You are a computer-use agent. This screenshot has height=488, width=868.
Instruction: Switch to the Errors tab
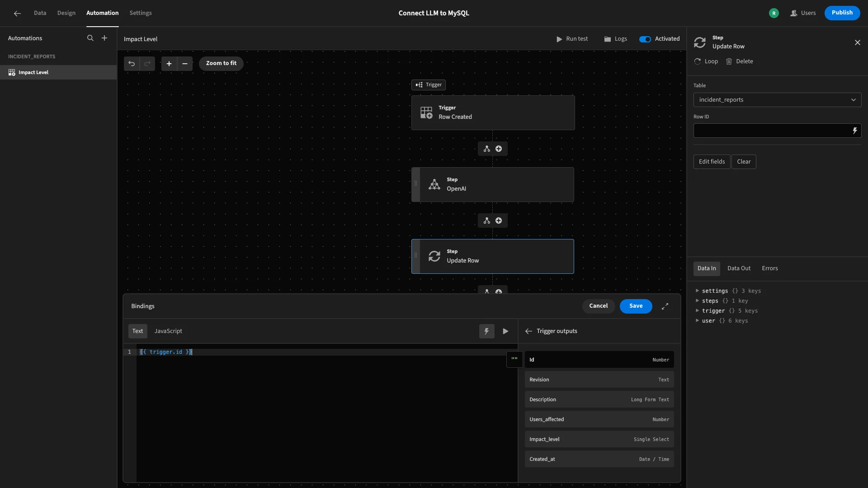pyautogui.click(x=770, y=268)
